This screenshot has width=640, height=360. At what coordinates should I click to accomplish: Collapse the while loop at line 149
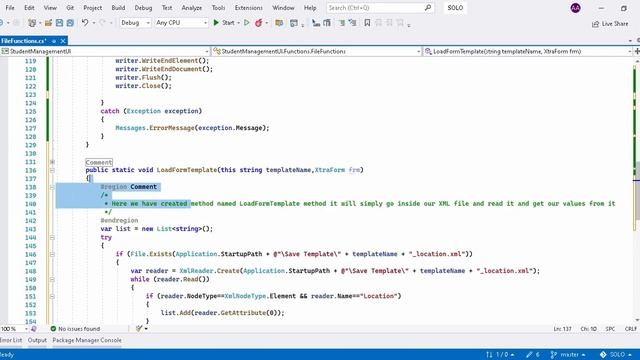pos(52,280)
